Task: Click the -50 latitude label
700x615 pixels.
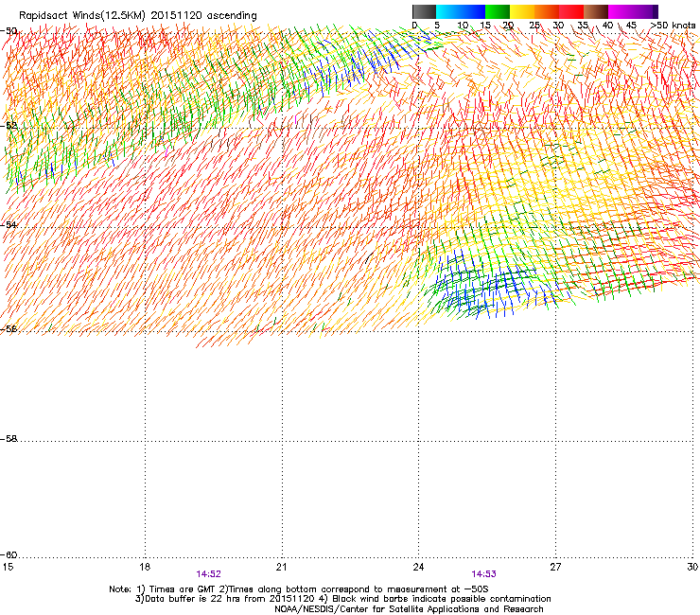Action: coord(9,31)
